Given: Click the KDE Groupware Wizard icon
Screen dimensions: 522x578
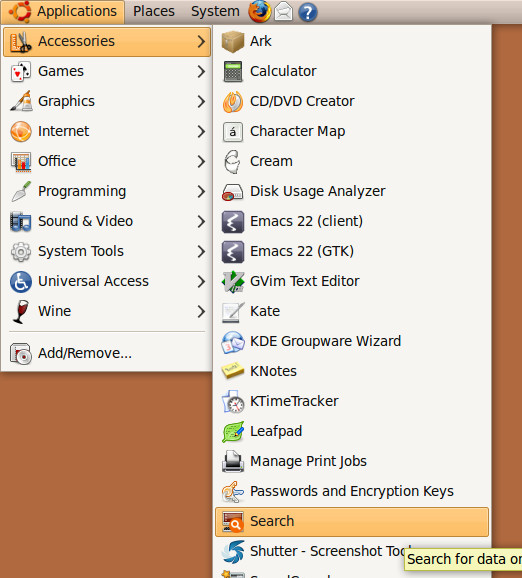Looking at the screenshot, I should point(233,342).
